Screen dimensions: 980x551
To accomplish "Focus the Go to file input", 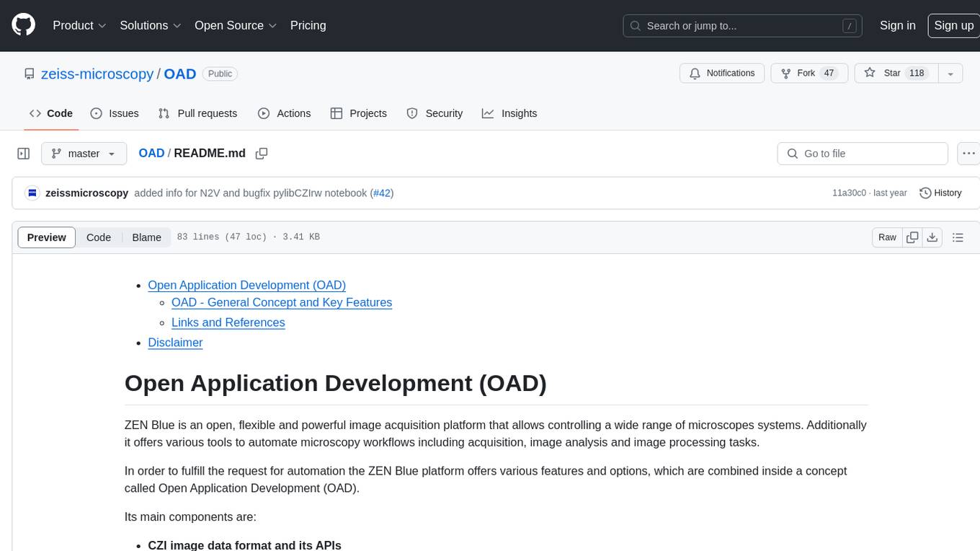I will coord(863,154).
